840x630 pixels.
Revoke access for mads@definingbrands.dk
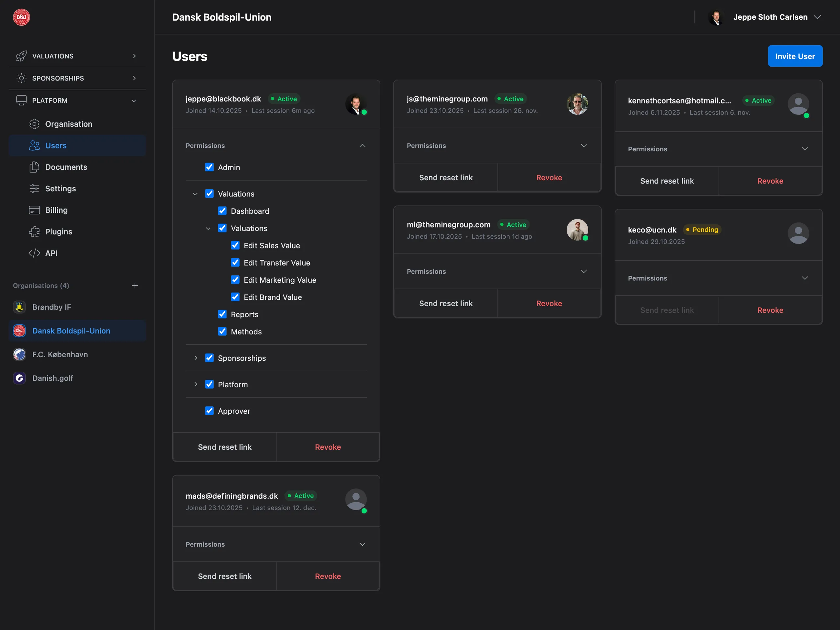[x=328, y=576]
